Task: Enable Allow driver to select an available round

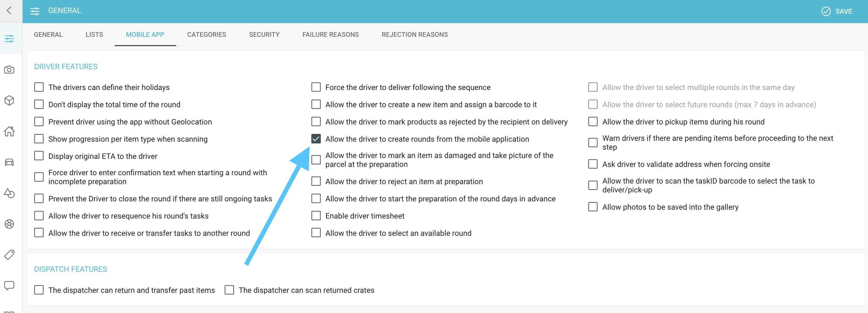Action: pos(316,233)
